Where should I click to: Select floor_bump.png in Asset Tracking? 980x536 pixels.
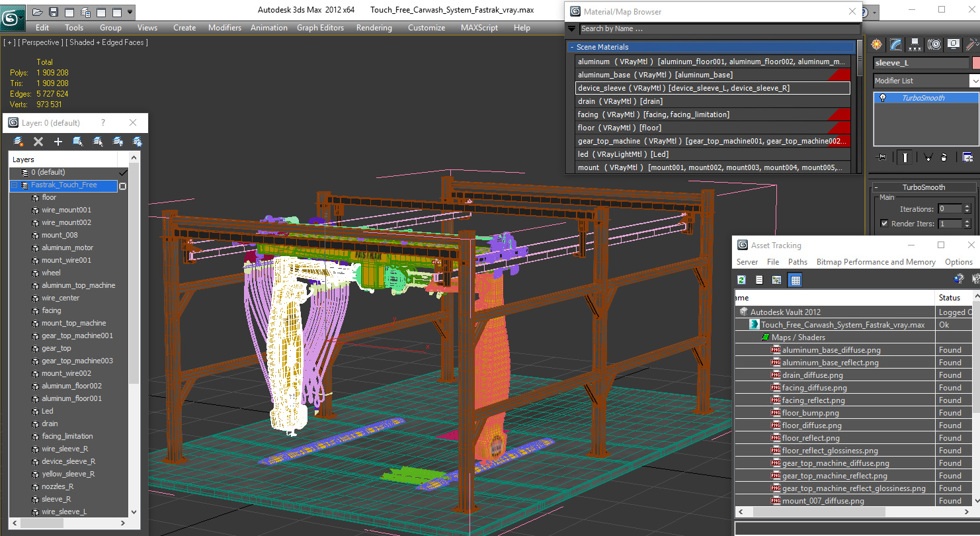tap(810, 413)
